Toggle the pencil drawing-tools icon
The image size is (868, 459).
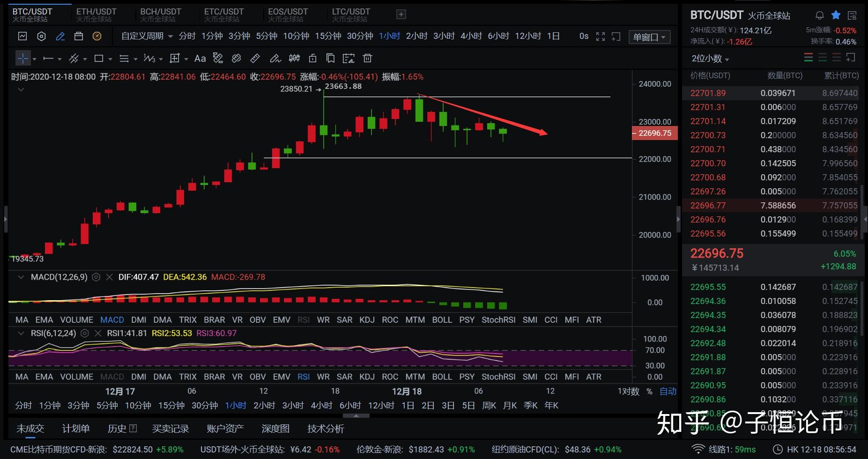click(x=60, y=36)
